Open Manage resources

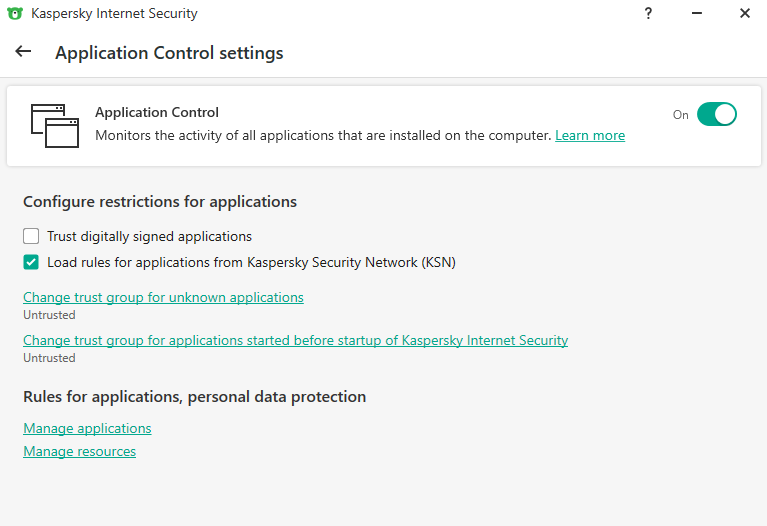click(x=79, y=451)
